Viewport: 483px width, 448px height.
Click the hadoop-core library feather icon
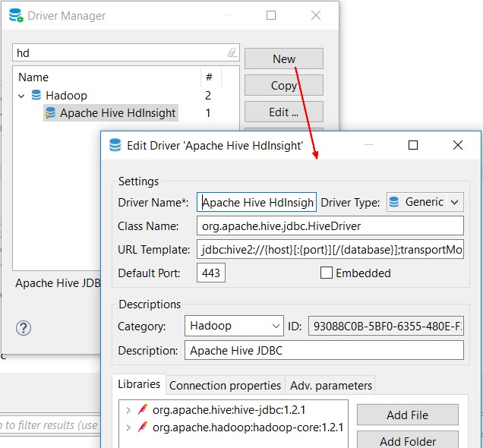[141, 427]
